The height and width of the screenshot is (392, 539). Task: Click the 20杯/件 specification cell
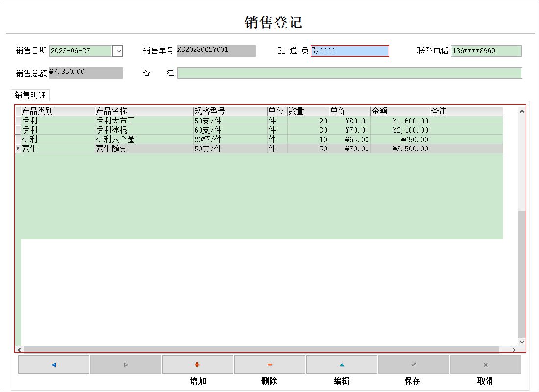click(230, 139)
